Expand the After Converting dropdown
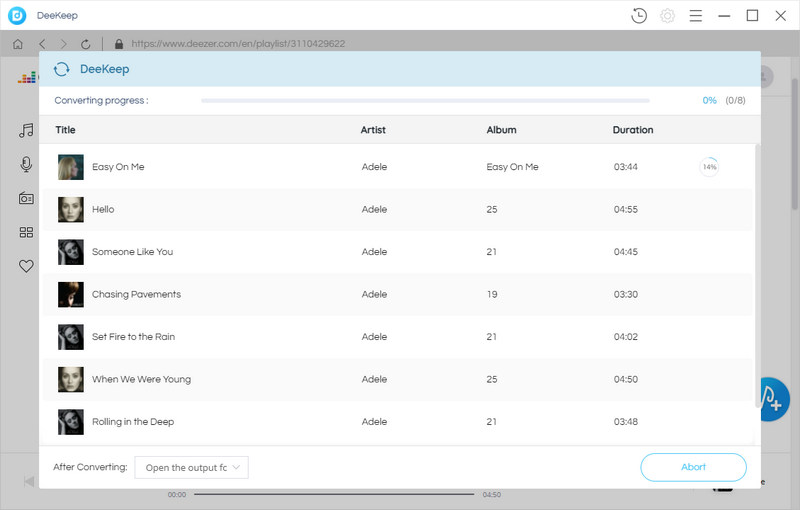800x510 pixels. 191,468
